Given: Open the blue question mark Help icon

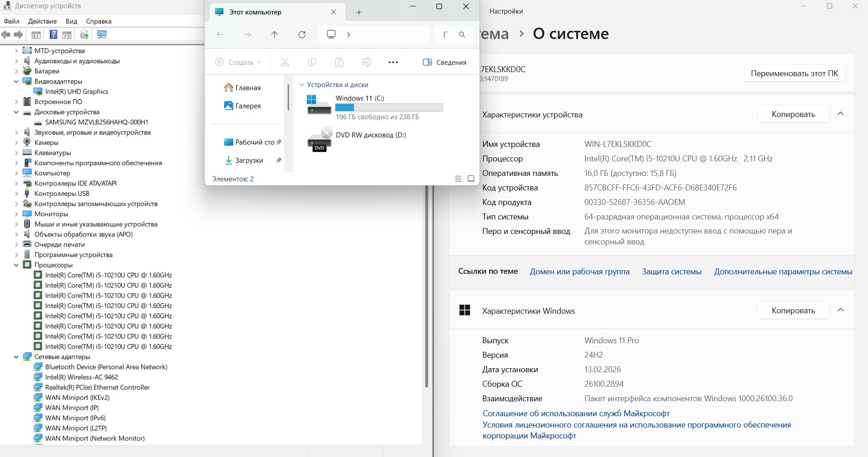Looking at the screenshot, I should 53,34.
